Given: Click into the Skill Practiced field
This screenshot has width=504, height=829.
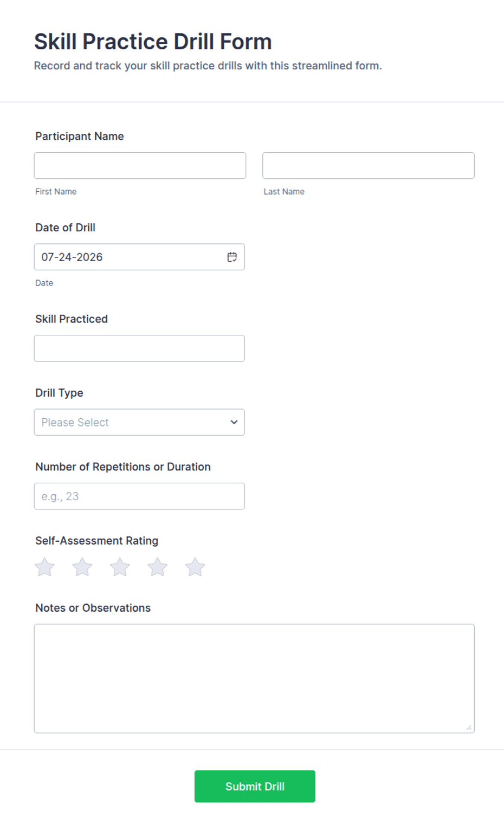Looking at the screenshot, I should point(139,348).
